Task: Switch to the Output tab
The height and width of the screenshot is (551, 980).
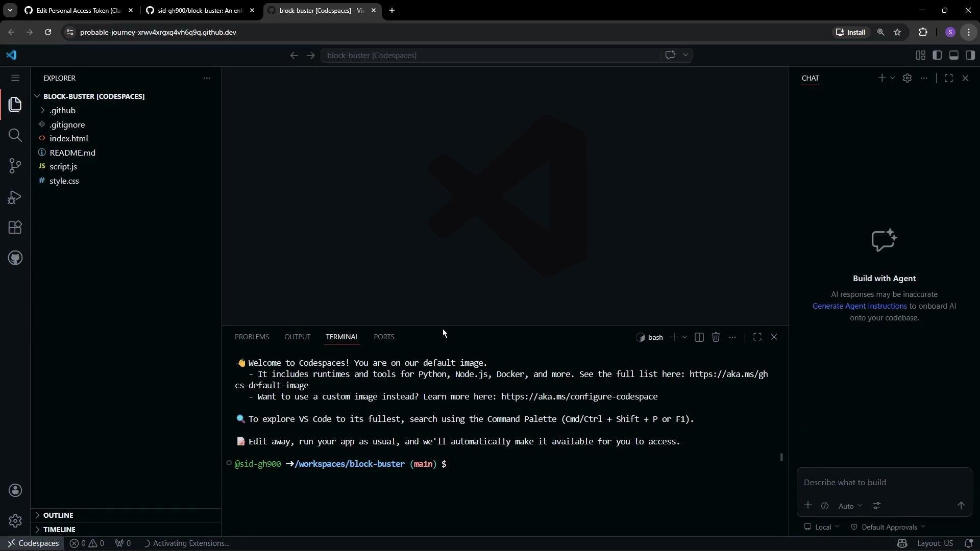Action: [298, 337]
